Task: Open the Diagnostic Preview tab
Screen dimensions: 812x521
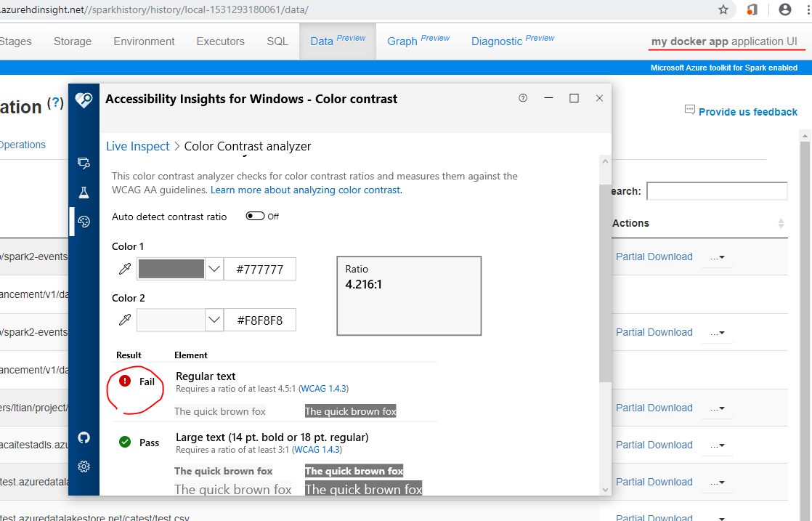Action: click(x=513, y=41)
